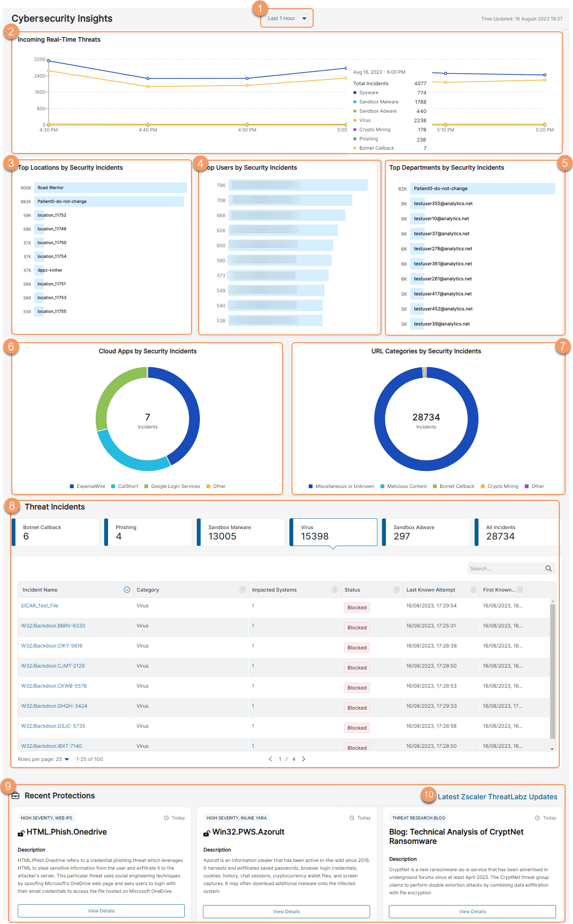Open the Incident Name column sort menu
573x924 pixels.
pos(127,590)
